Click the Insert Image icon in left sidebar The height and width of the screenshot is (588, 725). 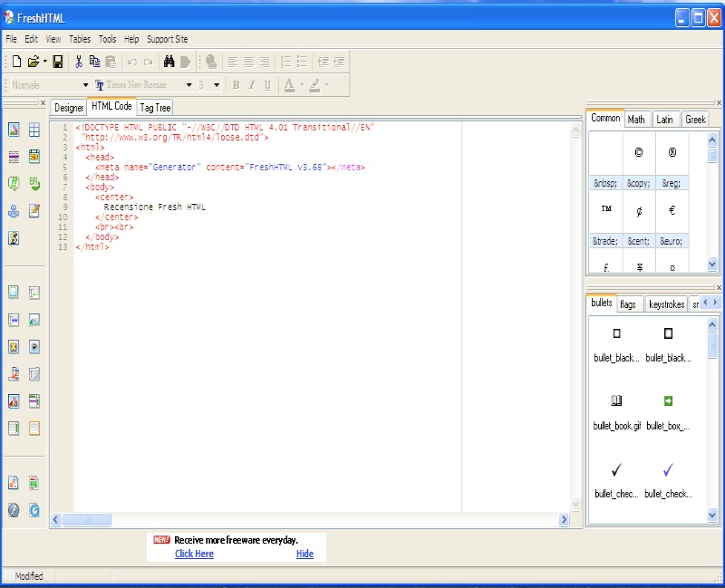(x=14, y=130)
